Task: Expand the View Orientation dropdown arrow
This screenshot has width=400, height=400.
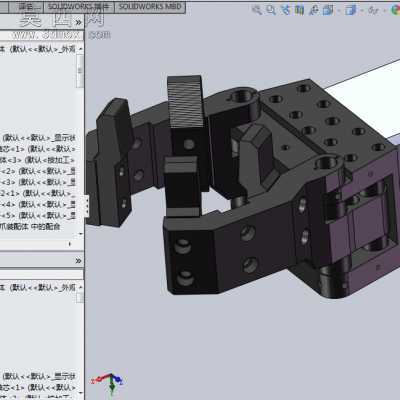Action: (x=338, y=11)
